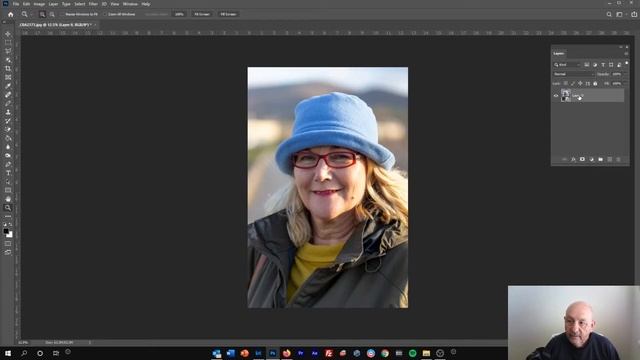Select the Paint Bucket tool

coord(8,138)
